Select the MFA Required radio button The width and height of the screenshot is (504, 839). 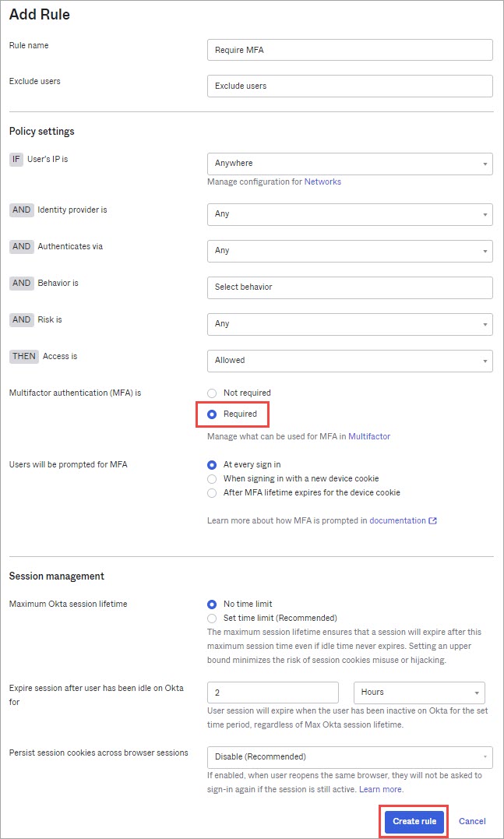click(x=212, y=414)
